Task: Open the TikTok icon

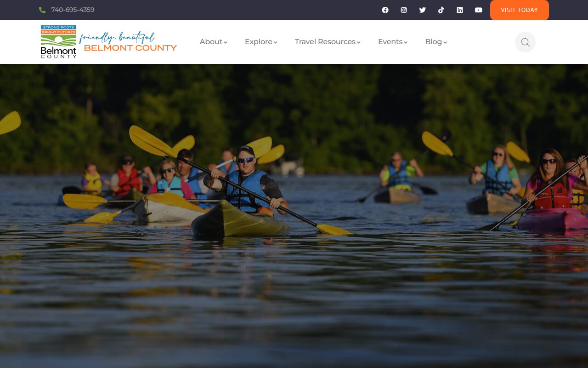Action: click(441, 10)
